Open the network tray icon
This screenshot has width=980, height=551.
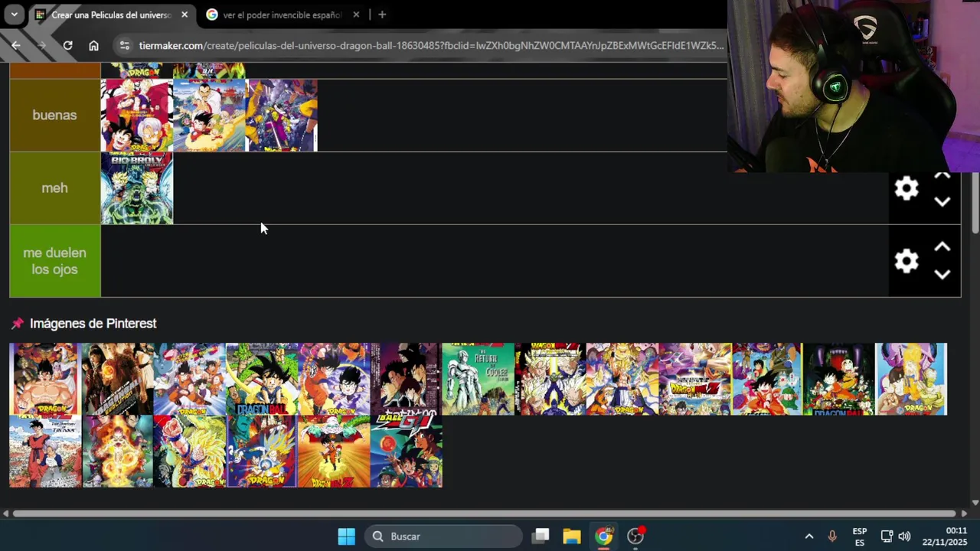click(x=887, y=536)
